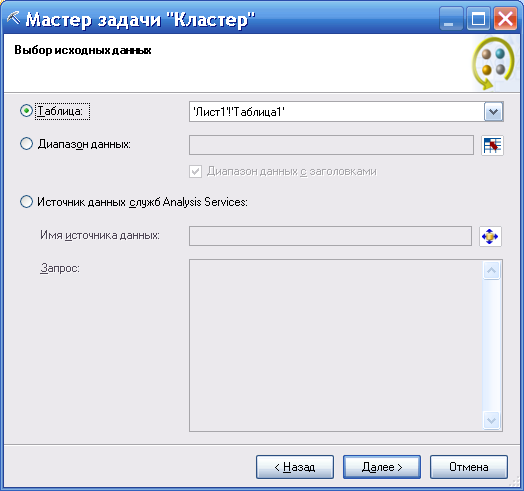Click the Имя источника данных label
This screenshot has height=491, width=524.
pos(100,235)
